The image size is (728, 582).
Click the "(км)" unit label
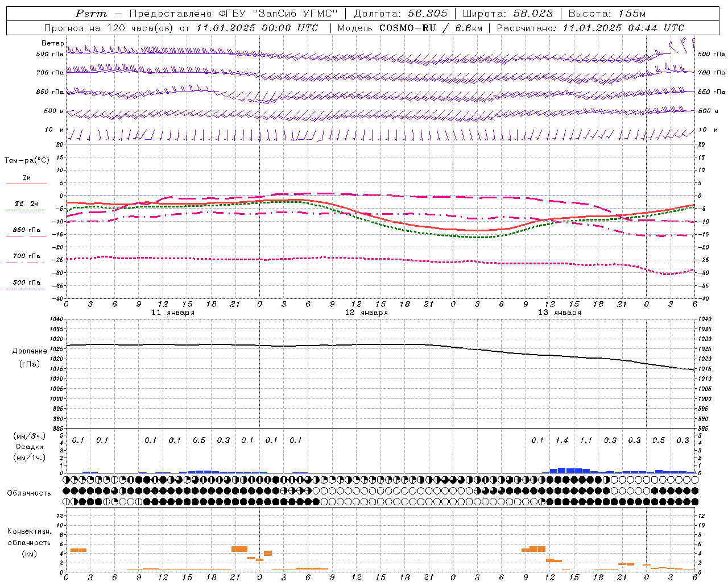pos(29,554)
